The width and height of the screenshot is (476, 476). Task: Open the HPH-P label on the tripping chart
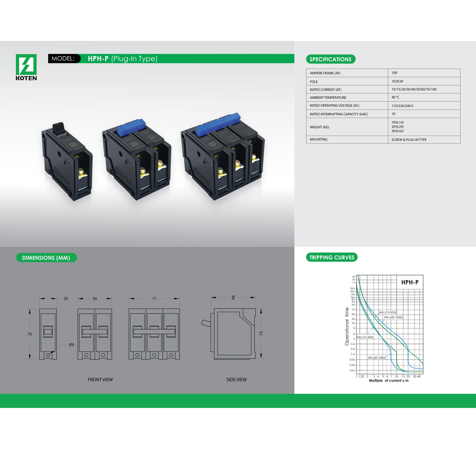[410, 282]
